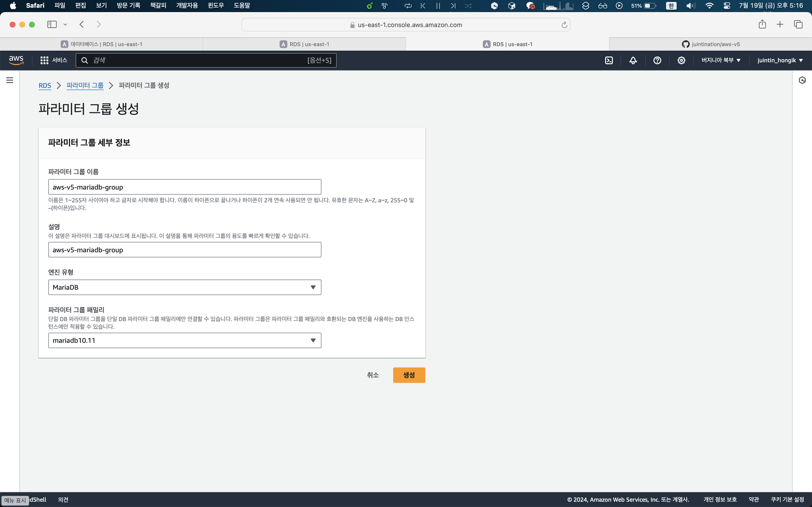Open AWS CloudShell icon in top navigation
The image size is (812, 507).
point(609,60)
